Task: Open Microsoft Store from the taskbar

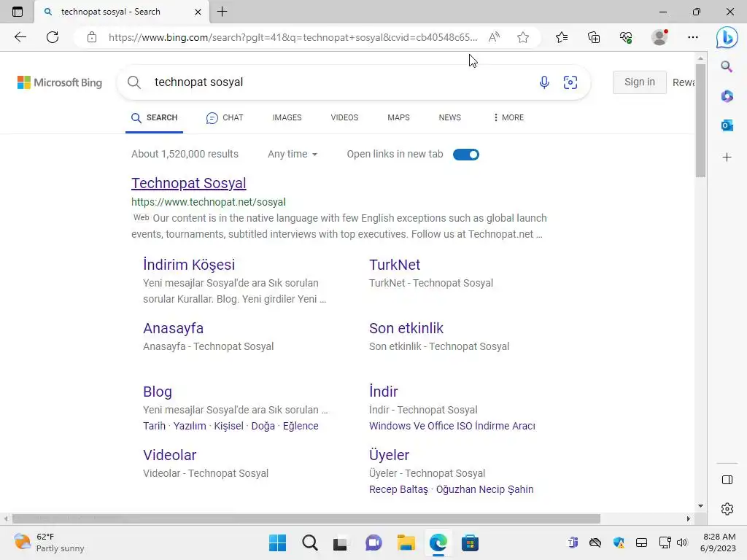Action: [470, 542]
